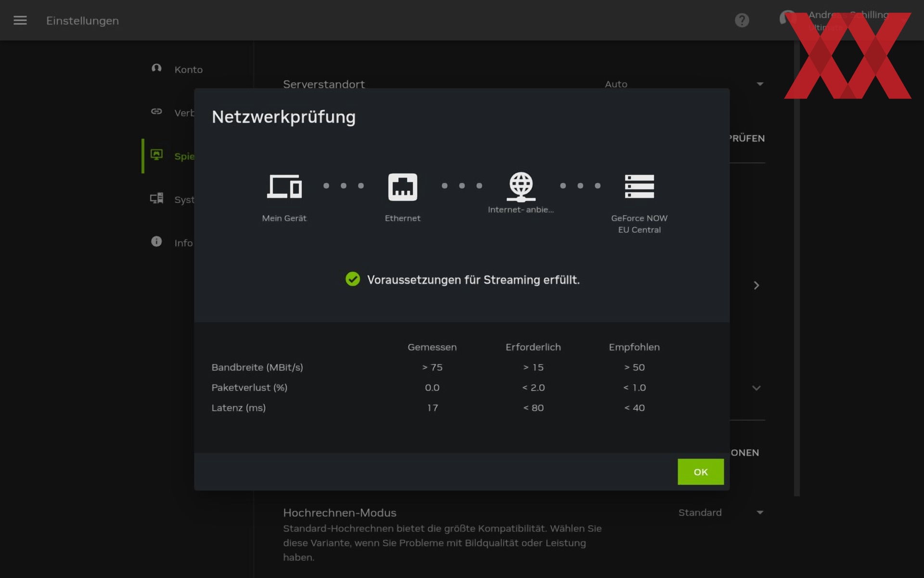
Task: Click the settings page vertical scrollbar
Action: (x=797, y=268)
